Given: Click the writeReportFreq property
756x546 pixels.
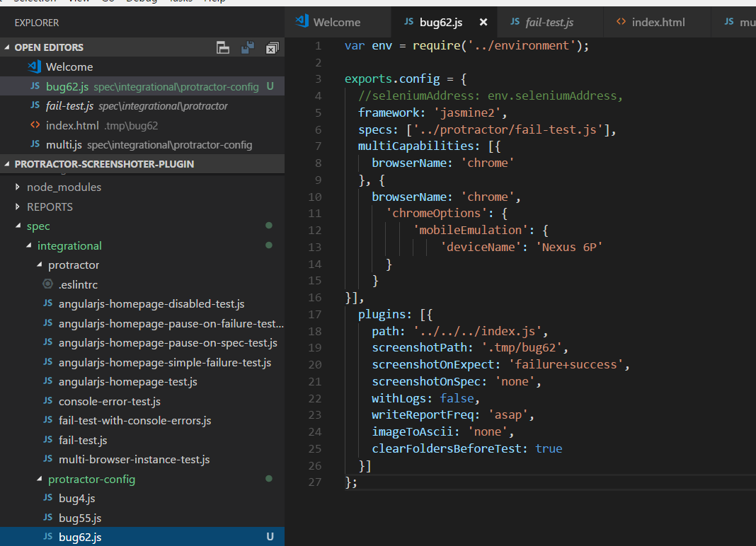Looking at the screenshot, I should [x=423, y=415].
